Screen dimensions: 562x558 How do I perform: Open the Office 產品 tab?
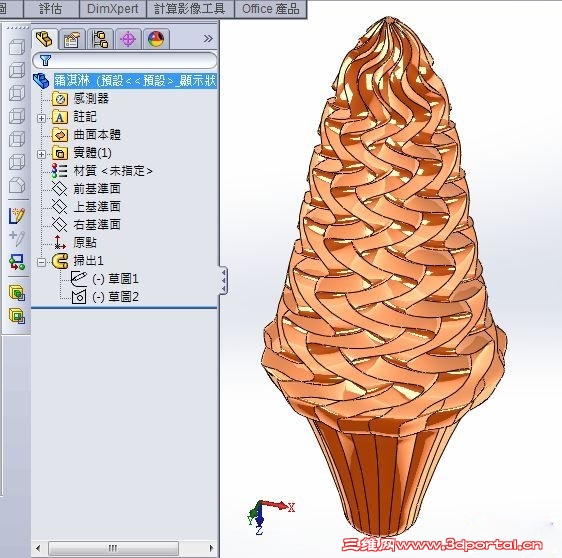[x=271, y=9]
